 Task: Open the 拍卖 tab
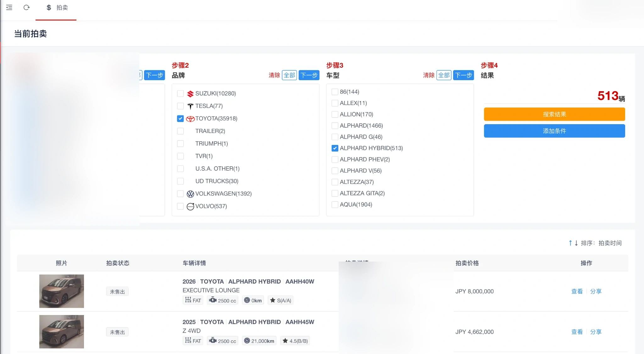pos(57,8)
